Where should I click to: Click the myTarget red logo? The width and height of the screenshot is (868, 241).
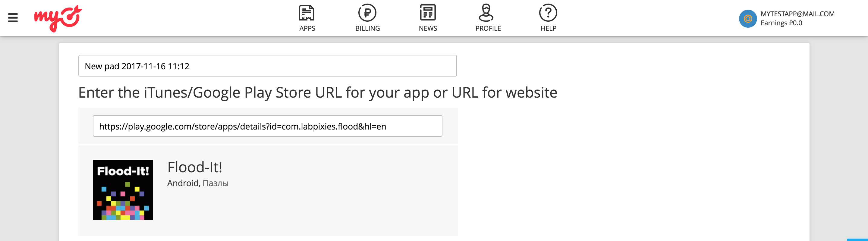click(58, 18)
